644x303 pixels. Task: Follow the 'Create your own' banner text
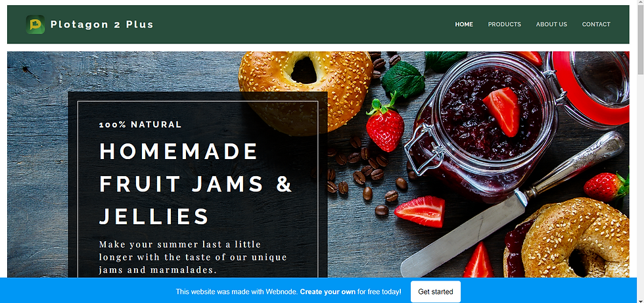coord(327,292)
